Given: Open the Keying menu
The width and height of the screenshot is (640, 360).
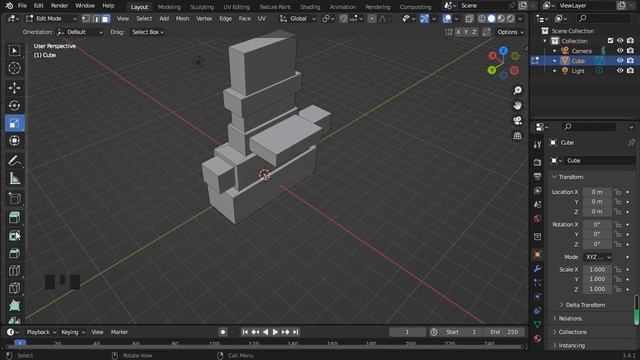Looking at the screenshot, I should tap(73, 332).
